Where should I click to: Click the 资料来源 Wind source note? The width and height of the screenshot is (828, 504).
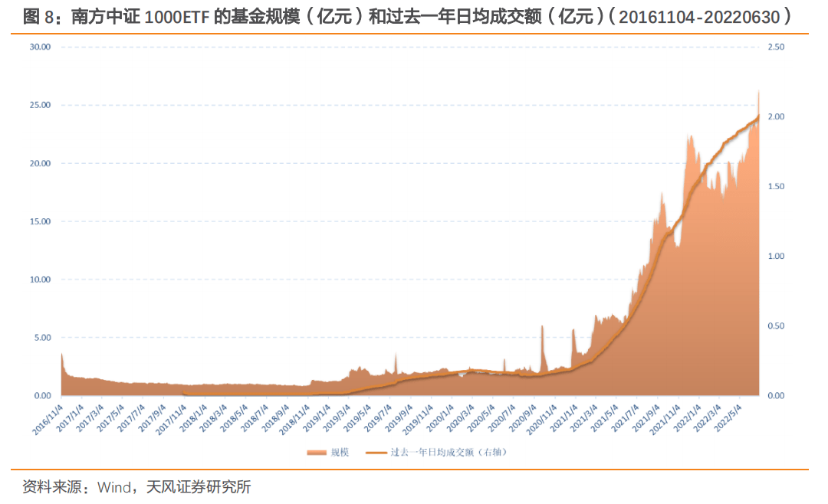click(x=136, y=487)
